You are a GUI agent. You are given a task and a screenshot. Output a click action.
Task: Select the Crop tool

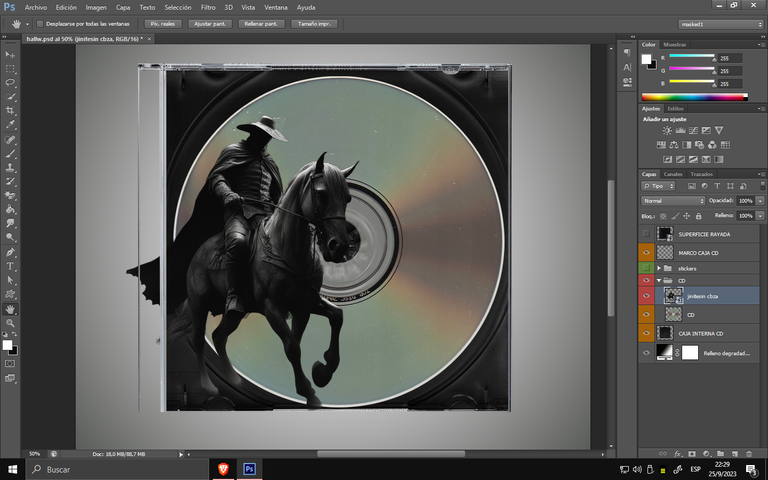tap(10, 111)
